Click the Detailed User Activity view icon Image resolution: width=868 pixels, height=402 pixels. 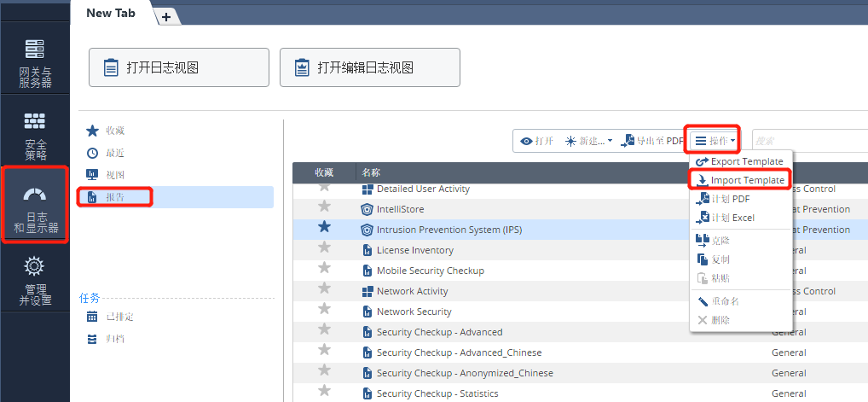[367, 189]
